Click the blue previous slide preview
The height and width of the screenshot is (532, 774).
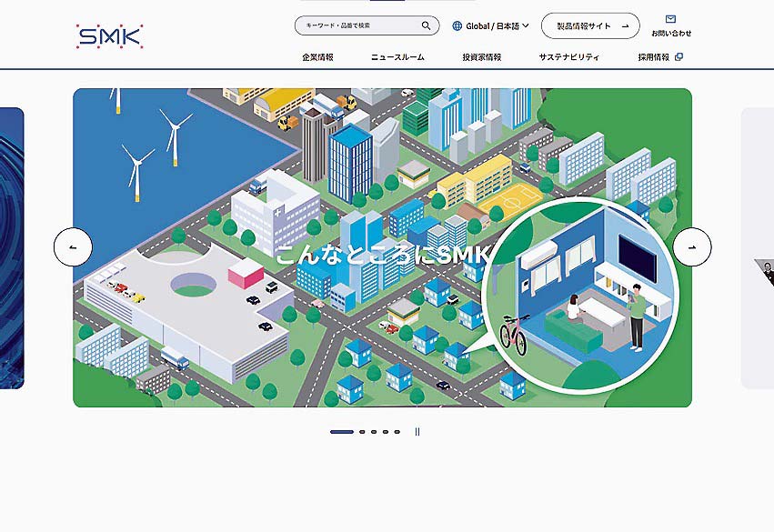pyautogui.click(x=12, y=248)
